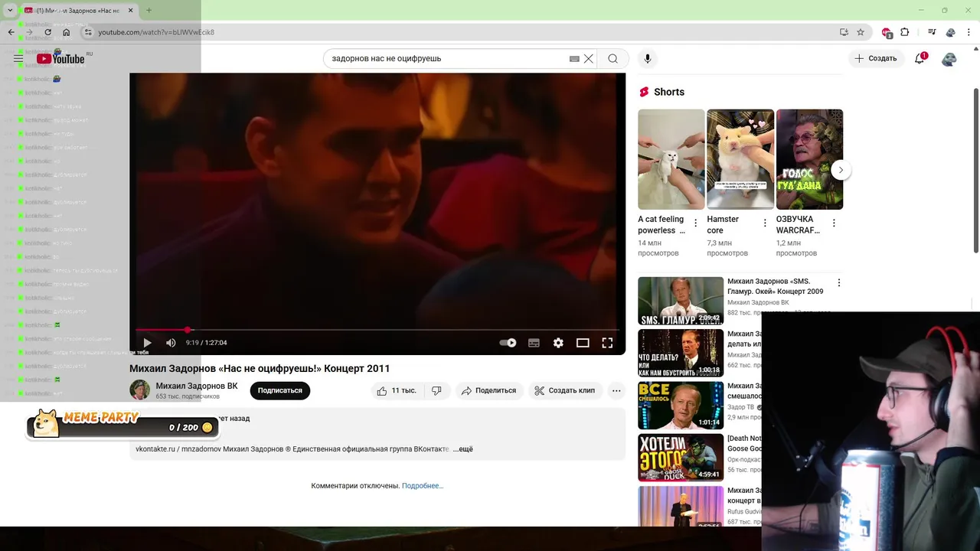The width and height of the screenshot is (980, 551).
Task: Click the page vertical scrollbar
Action: [x=975, y=170]
